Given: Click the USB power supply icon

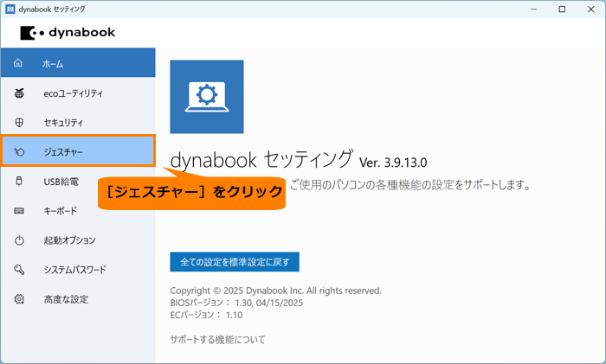Looking at the screenshot, I should (19, 181).
